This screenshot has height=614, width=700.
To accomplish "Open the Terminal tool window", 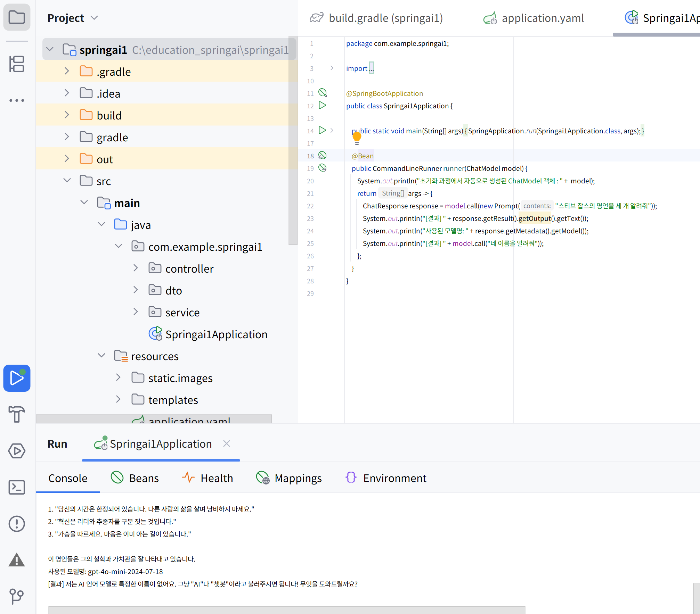I will 17,487.
